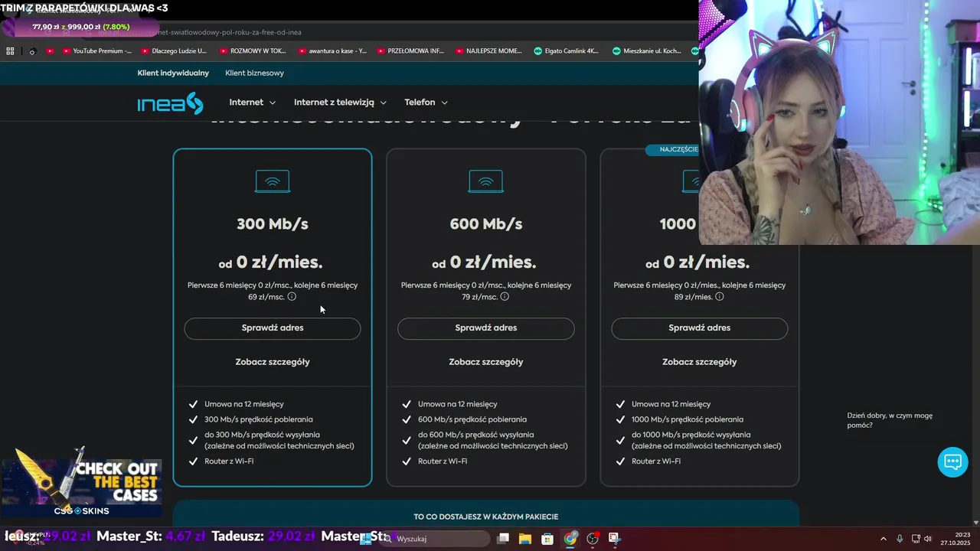Open the Elgato Camlink 4K bookmark
The height and width of the screenshot is (551, 980).
[x=567, y=51]
